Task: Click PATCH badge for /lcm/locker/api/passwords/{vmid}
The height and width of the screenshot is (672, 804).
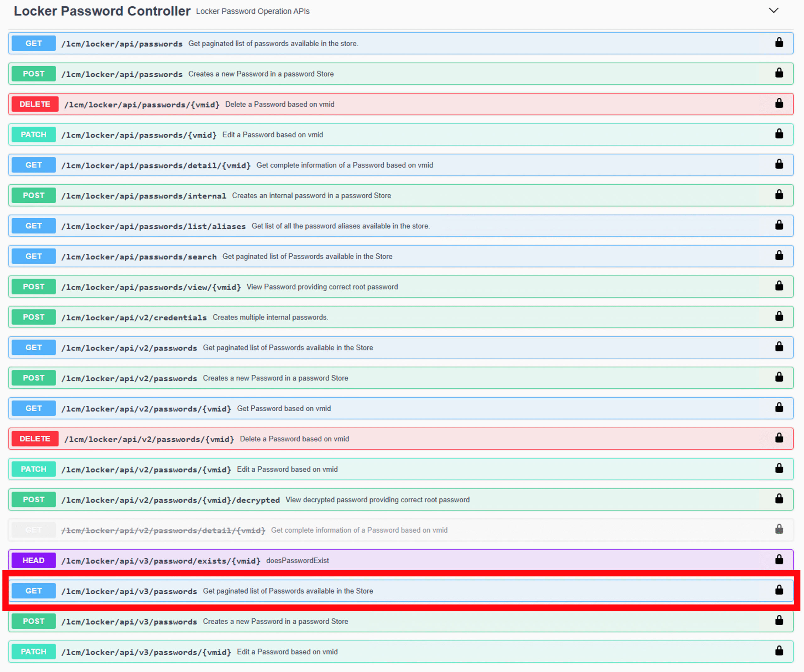Action: (34, 135)
